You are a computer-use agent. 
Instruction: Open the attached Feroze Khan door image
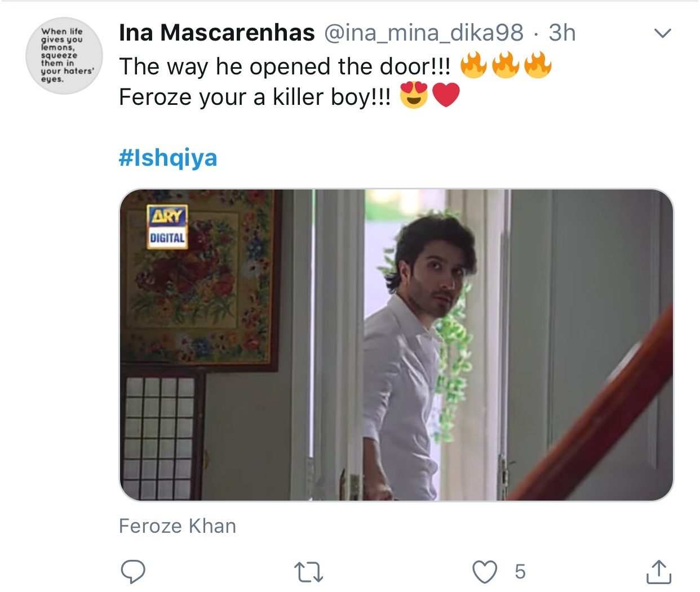tap(396, 344)
